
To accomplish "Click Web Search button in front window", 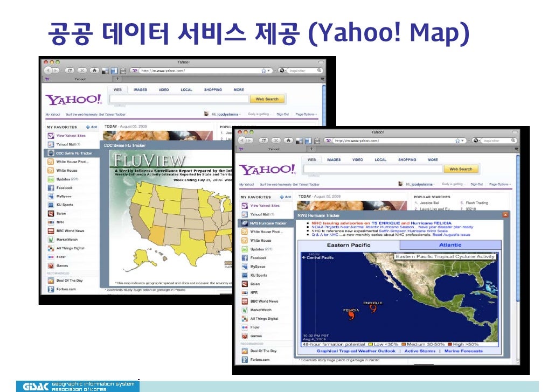I will [461, 169].
